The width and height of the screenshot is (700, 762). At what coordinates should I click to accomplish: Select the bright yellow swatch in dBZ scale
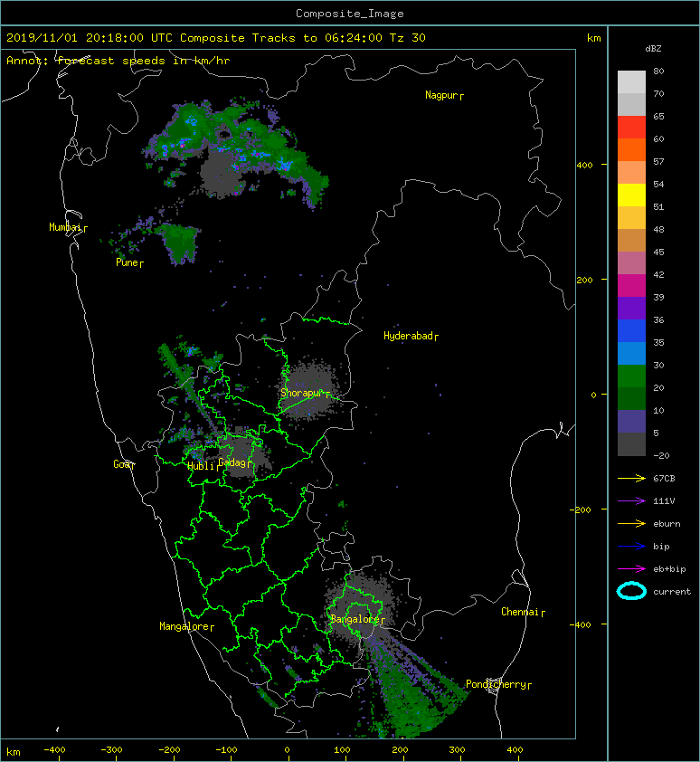(x=631, y=195)
